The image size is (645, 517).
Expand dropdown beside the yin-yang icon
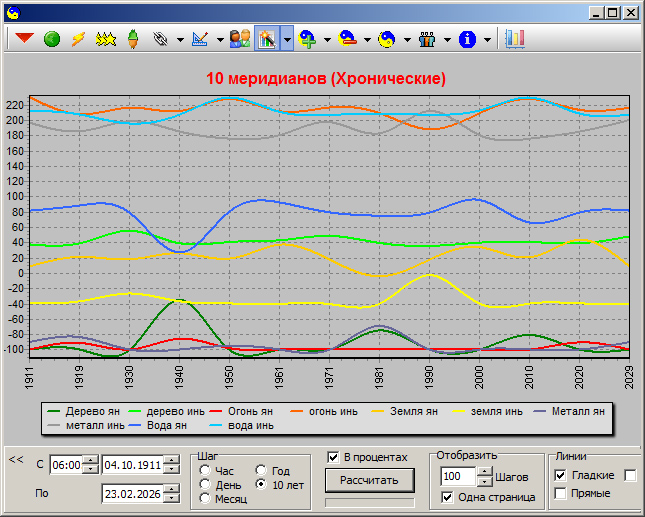point(405,40)
